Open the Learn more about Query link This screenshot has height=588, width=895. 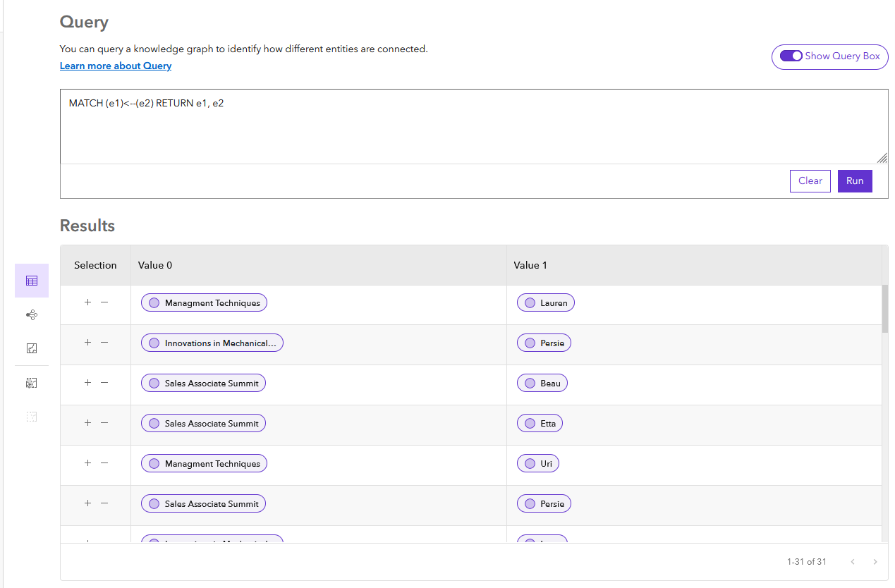(x=115, y=65)
